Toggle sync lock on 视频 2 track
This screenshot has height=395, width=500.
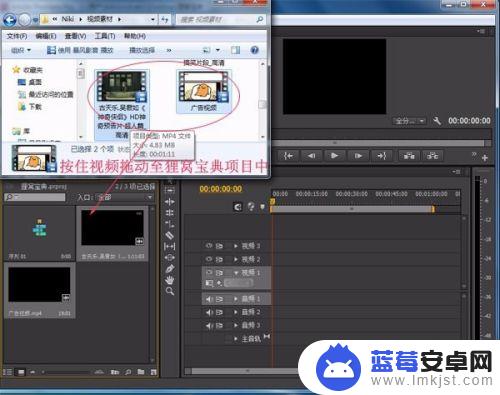pos(219,259)
